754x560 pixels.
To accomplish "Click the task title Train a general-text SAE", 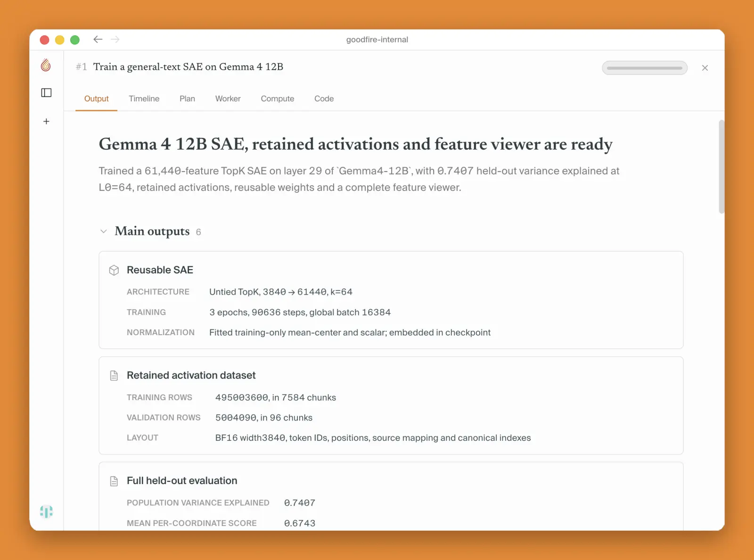I will 188,67.
